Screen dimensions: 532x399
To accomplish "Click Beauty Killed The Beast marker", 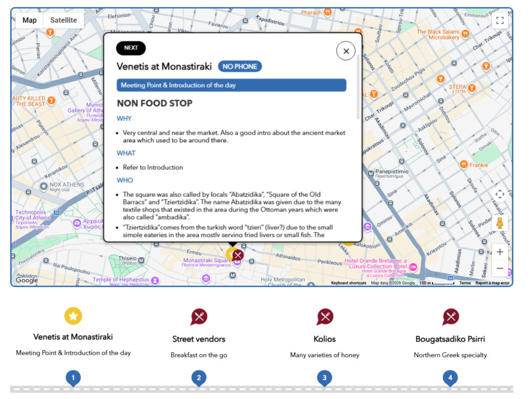I will (51, 101).
